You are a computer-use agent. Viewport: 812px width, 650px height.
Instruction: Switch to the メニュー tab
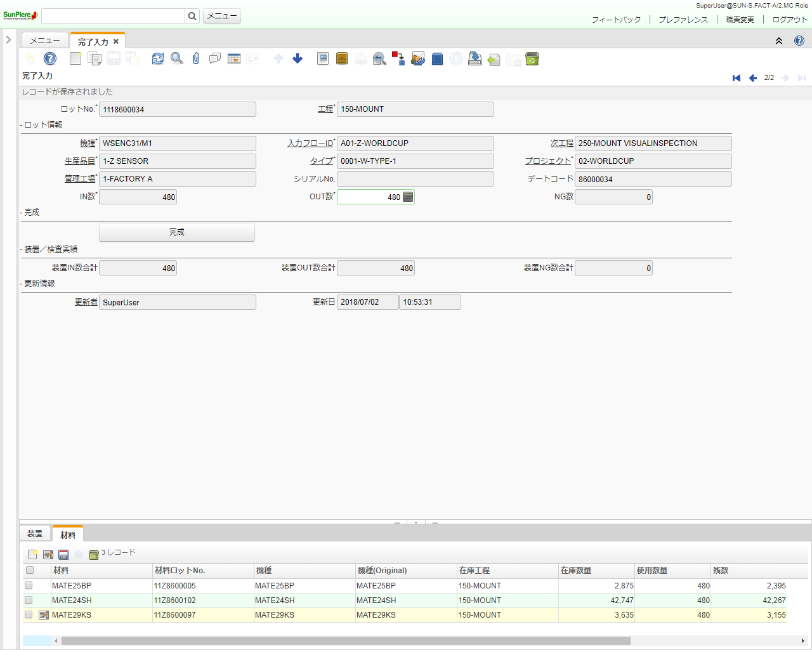click(44, 39)
